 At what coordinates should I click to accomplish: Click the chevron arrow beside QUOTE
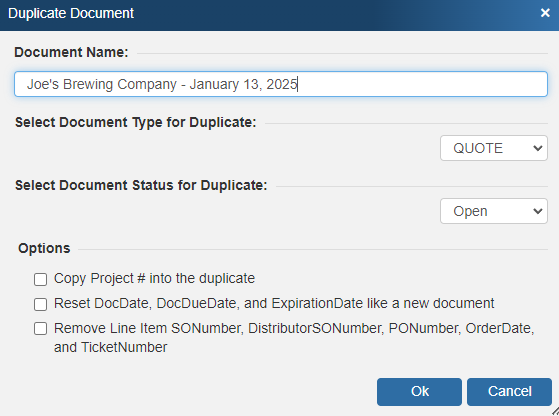[538, 148]
